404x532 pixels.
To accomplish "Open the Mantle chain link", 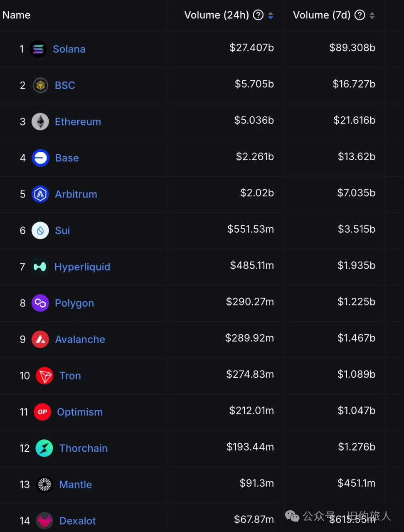I will (x=76, y=485).
